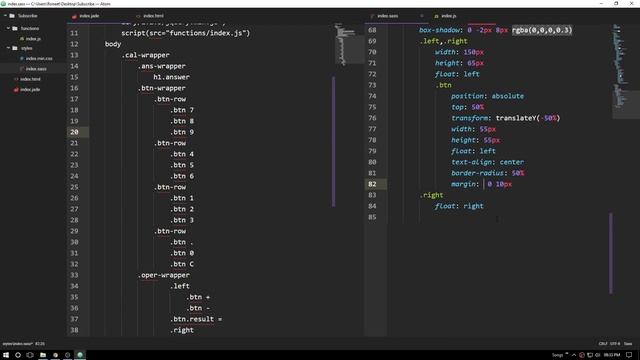Image resolution: width=640 pixels, height=360 pixels.
Task: Click the h1.answer line
Action: 171,77
